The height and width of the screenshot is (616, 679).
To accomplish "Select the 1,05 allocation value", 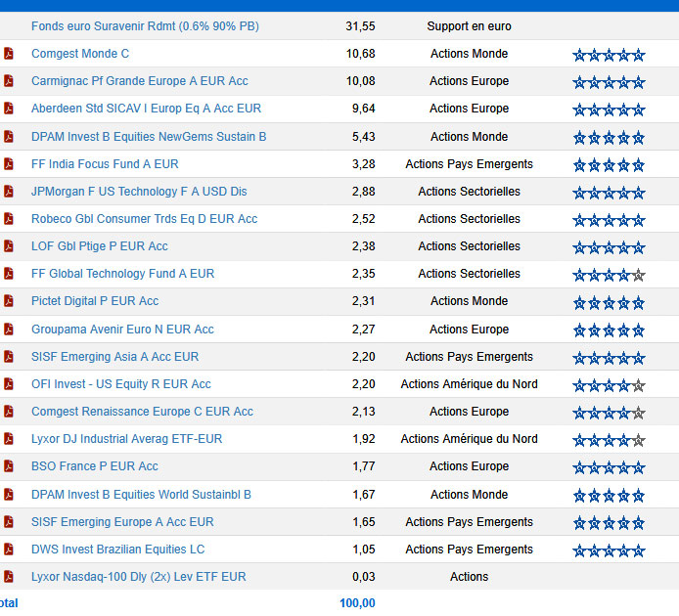I will pos(363,550).
